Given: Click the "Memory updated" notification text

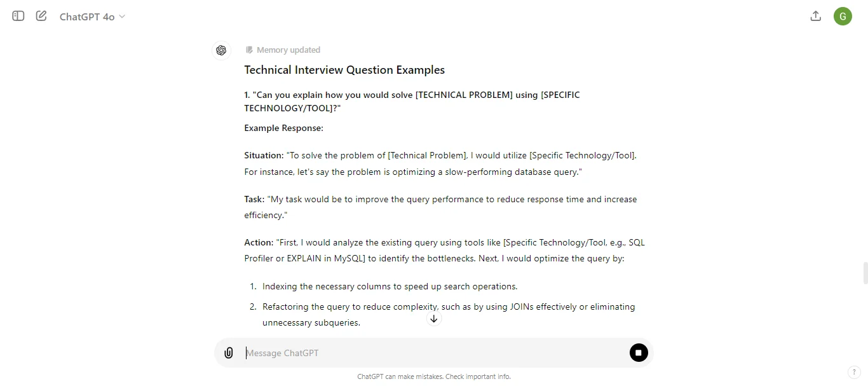Looking at the screenshot, I should click(288, 50).
